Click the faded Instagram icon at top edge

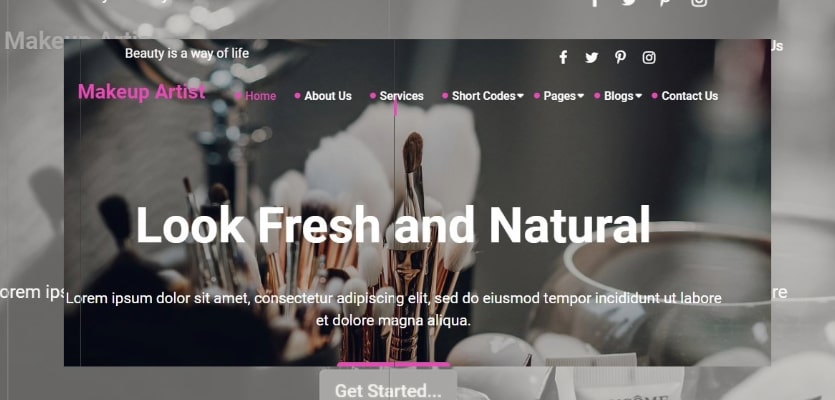point(699,3)
